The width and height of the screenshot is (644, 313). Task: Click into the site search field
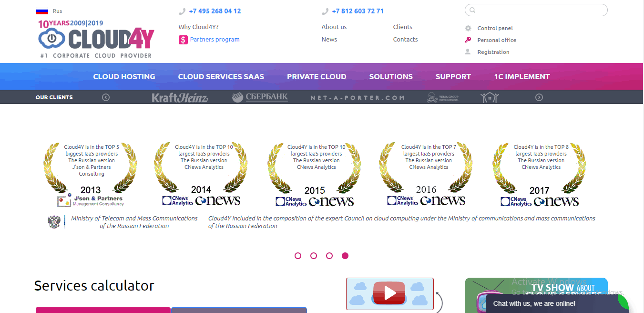point(536,10)
